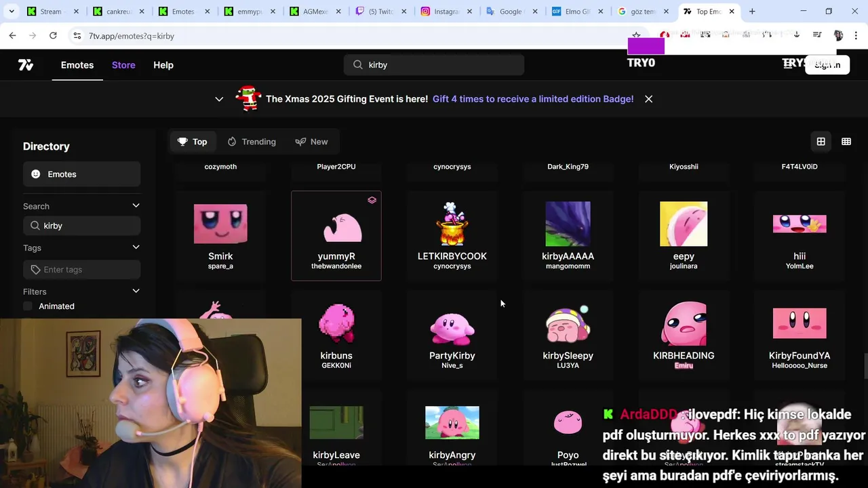Click the layers icon on yummyR card
868x488 pixels.
coord(372,200)
